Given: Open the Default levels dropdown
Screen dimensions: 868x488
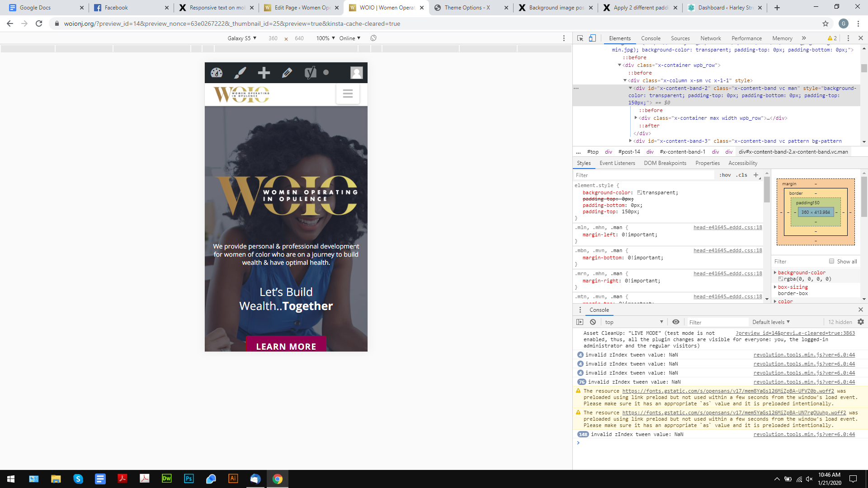Looking at the screenshot, I should tap(771, 322).
